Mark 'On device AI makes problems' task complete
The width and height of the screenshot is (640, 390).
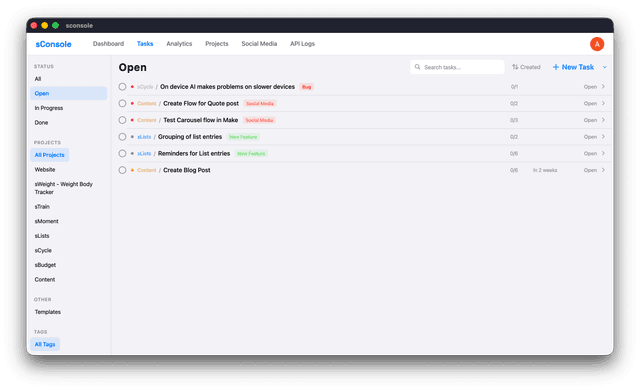click(122, 87)
